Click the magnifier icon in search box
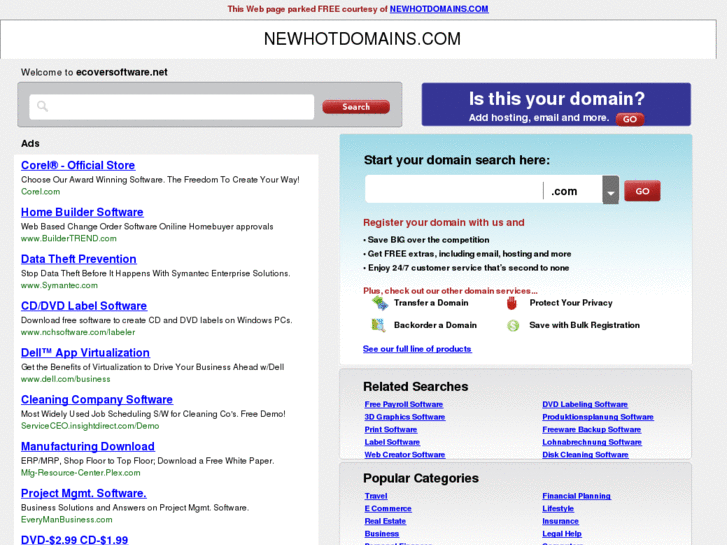 point(42,106)
